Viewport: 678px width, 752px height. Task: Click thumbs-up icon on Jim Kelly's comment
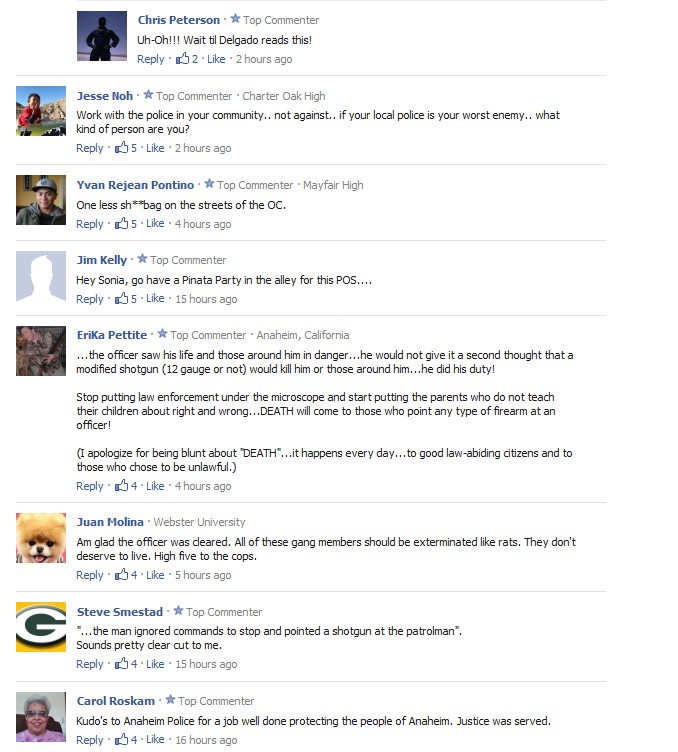click(121, 298)
